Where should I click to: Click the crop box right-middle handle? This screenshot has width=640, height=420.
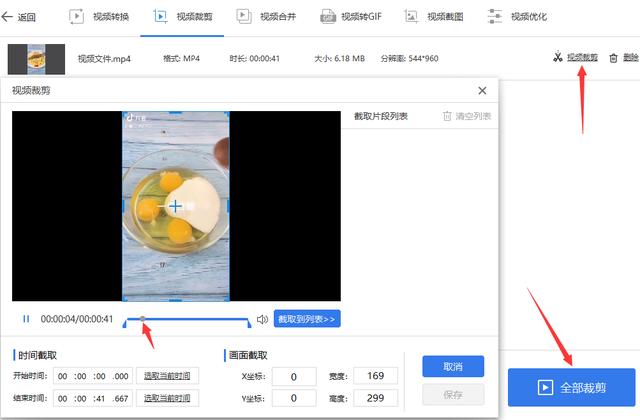[228, 206]
